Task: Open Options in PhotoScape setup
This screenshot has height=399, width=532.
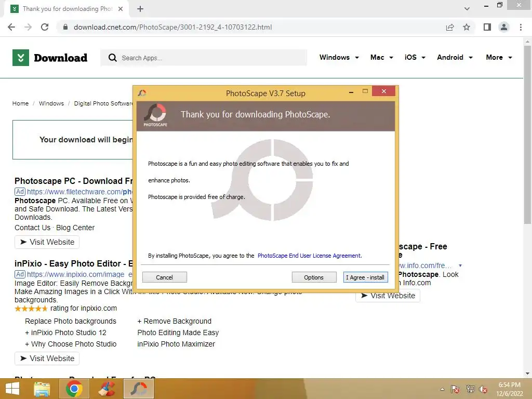Action: coord(314,277)
